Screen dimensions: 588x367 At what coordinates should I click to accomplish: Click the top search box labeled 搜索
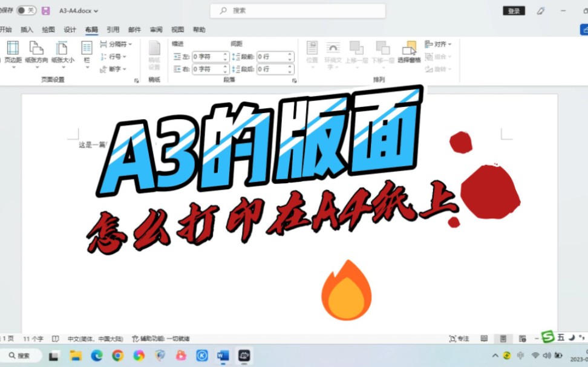[x=298, y=10]
